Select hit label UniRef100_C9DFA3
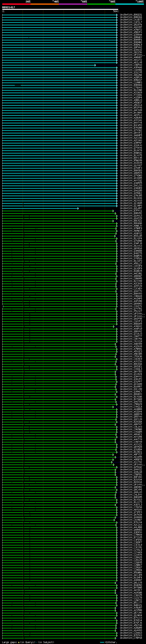 coord(131,65)
